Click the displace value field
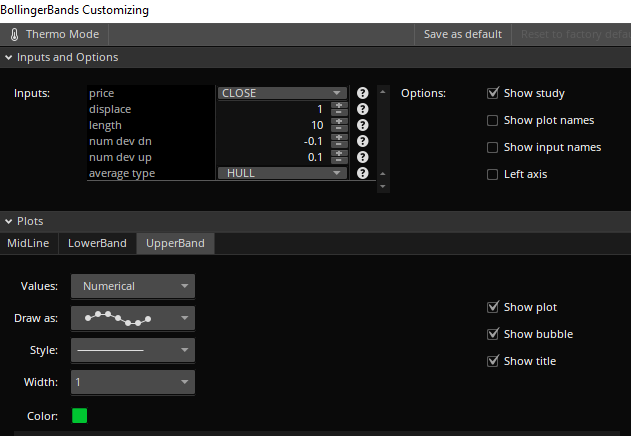Viewport: 631px width, 436px height. pos(273,109)
